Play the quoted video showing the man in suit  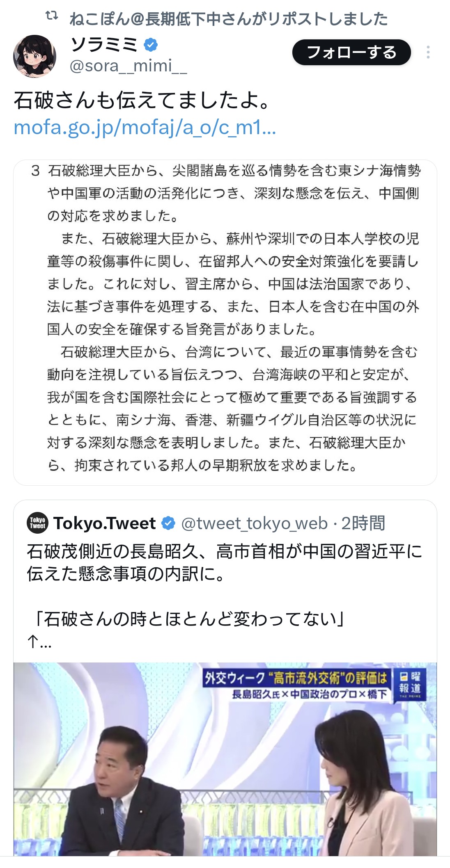tap(225, 759)
